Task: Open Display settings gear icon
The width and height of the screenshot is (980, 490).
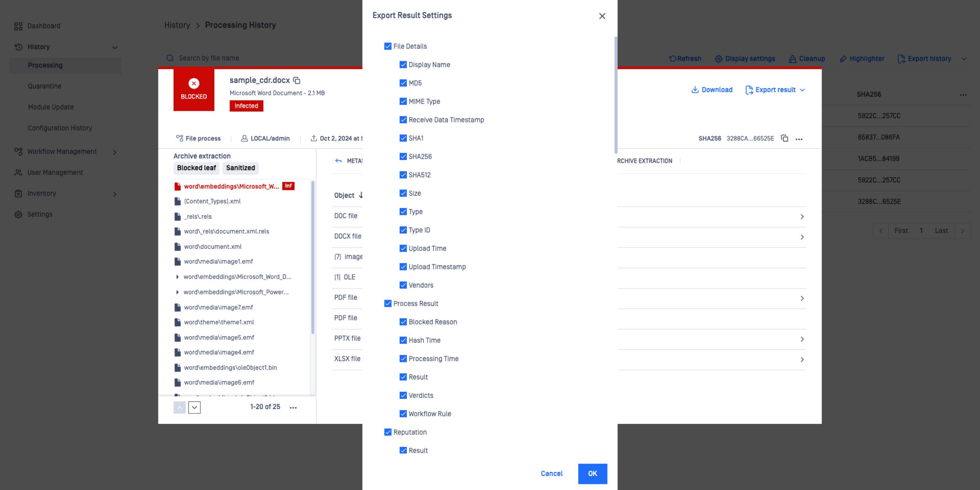Action: click(x=718, y=59)
